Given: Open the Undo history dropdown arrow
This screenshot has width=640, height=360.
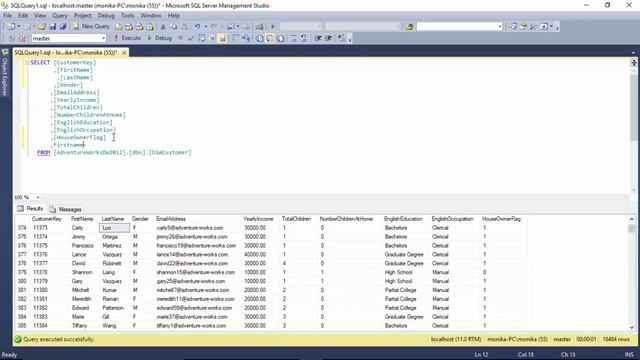Looking at the screenshot, I should 205,27.
